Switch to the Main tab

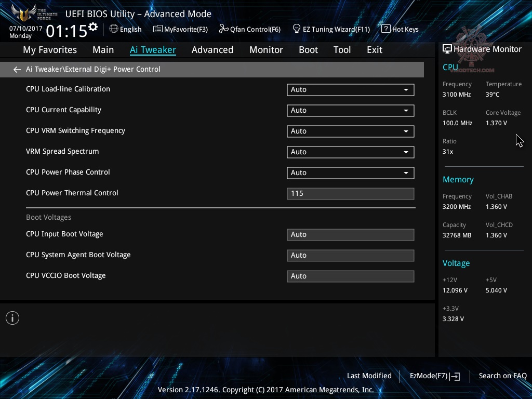click(103, 50)
